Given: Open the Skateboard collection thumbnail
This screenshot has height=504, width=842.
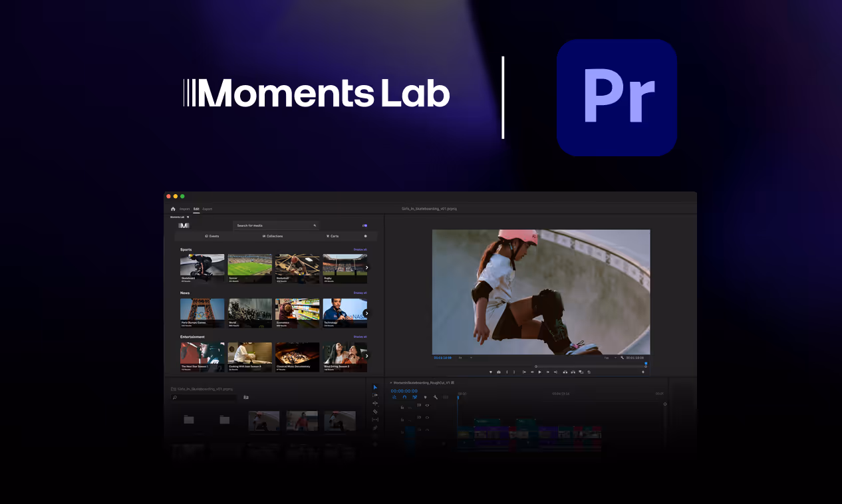Looking at the screenshot, I should [202, 269].
